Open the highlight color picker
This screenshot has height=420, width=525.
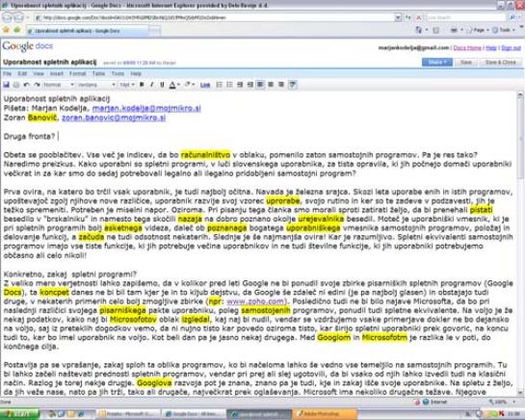(x=189, y=85)
